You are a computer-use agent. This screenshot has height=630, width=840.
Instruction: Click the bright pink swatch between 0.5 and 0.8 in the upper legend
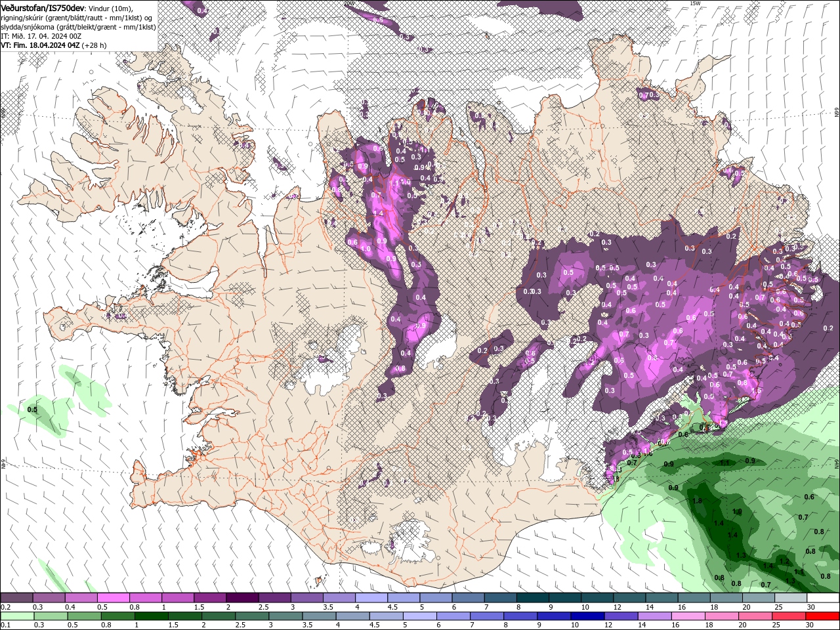pyautogui.click(x=113, y=598)
